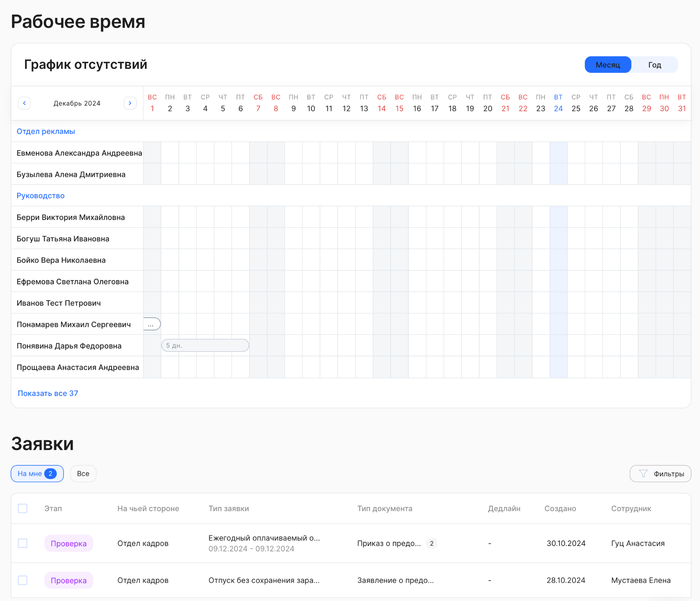Select the Все requests tab
The image size is (700, 601).
83,474
